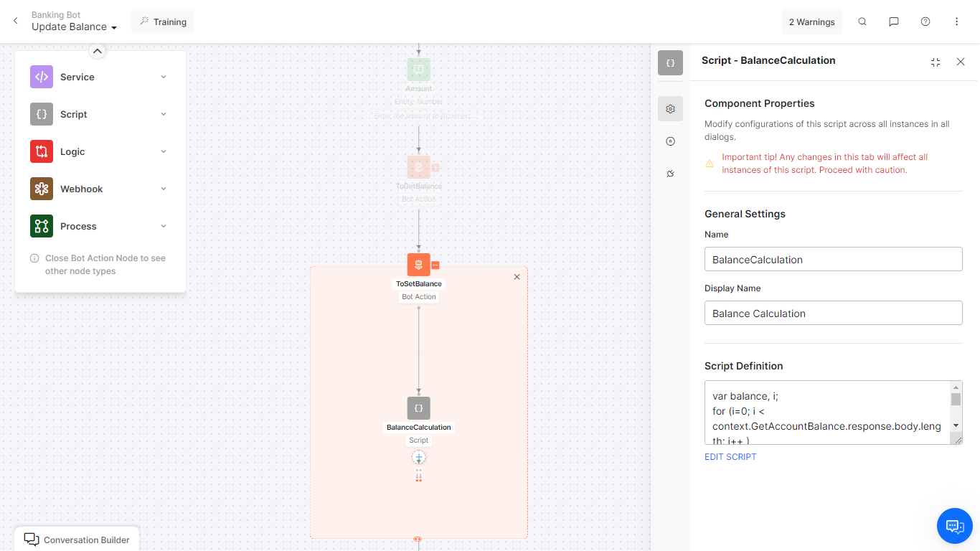Click inside the Display Name input field
The height and width of the screenshot is (551, 980).
coord(832,313)
